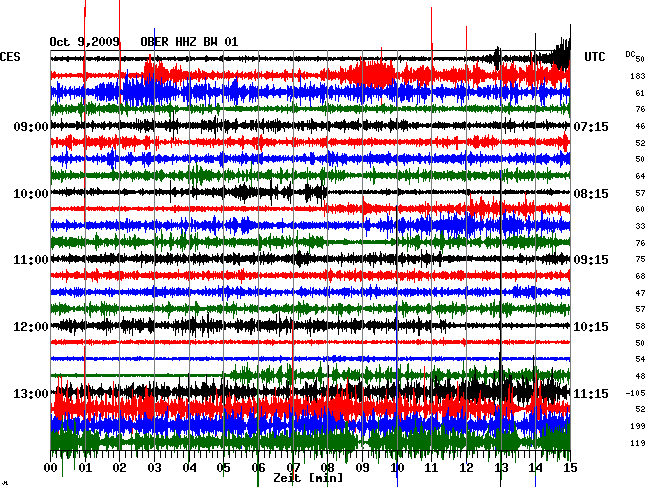Click minute tick label "09" on time axis
Screen dimensions: 650x494
tap(362, 468)
